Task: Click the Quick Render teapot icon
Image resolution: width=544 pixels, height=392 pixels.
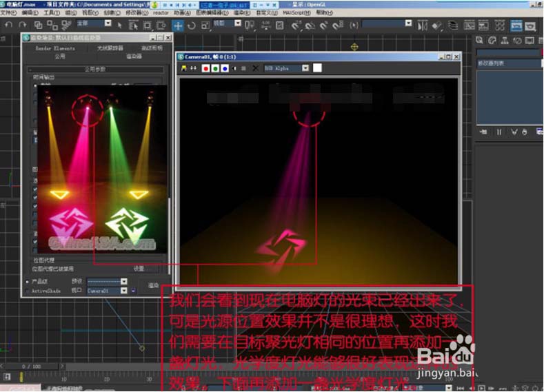Action: (x=530, y=25)
